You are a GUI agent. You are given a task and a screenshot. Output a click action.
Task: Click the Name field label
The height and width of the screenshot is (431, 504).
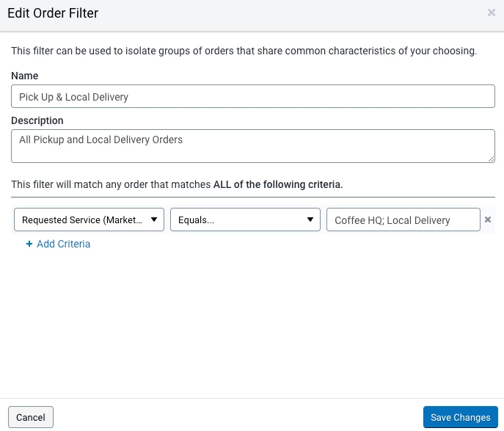pos(25,76)
